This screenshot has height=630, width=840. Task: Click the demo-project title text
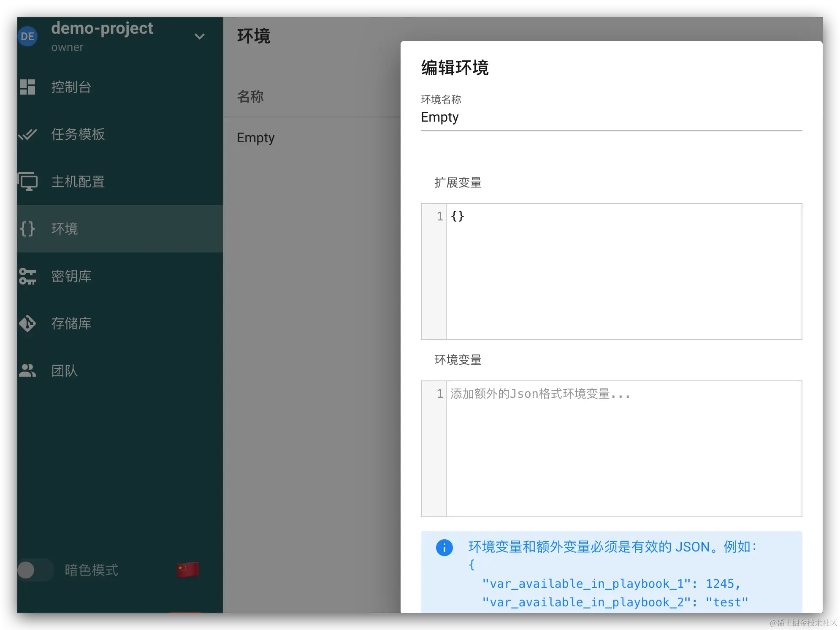[x=102, y=28]
